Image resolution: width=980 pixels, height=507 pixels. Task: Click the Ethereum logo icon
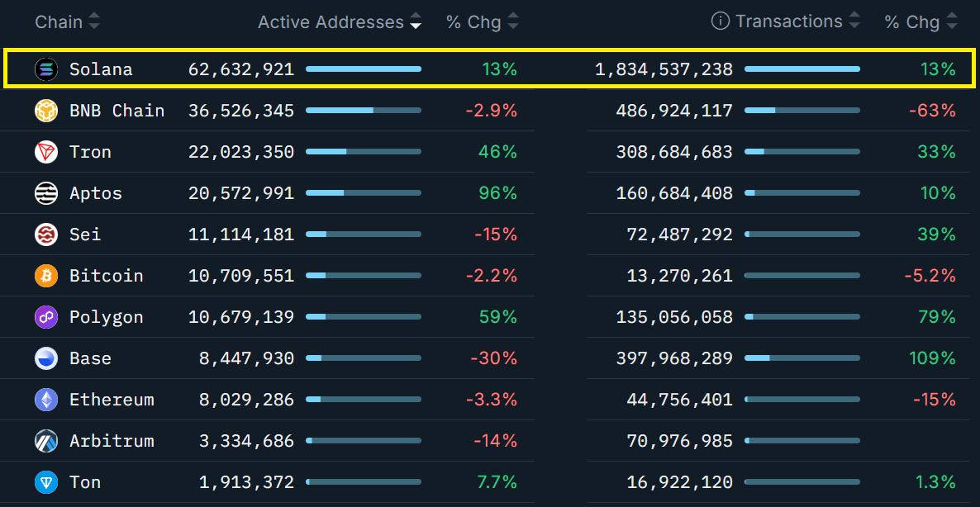point(46,399)
